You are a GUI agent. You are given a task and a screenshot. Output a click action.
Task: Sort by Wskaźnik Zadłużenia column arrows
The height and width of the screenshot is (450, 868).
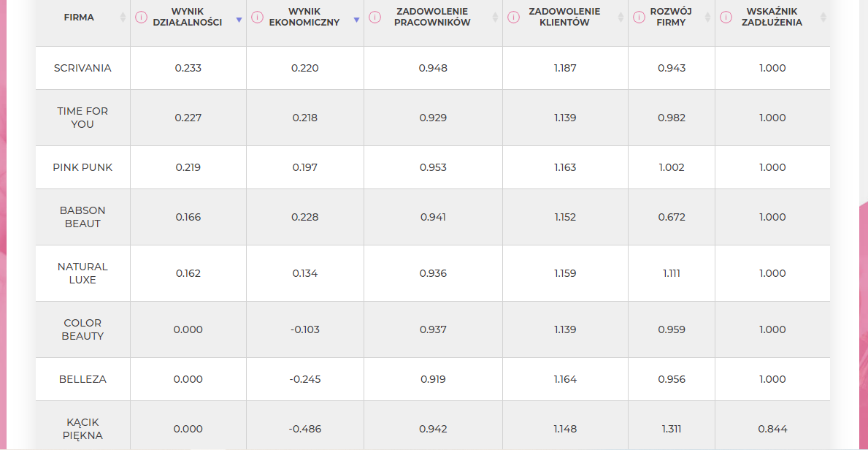pyautogui.click(x=823, y=18)
